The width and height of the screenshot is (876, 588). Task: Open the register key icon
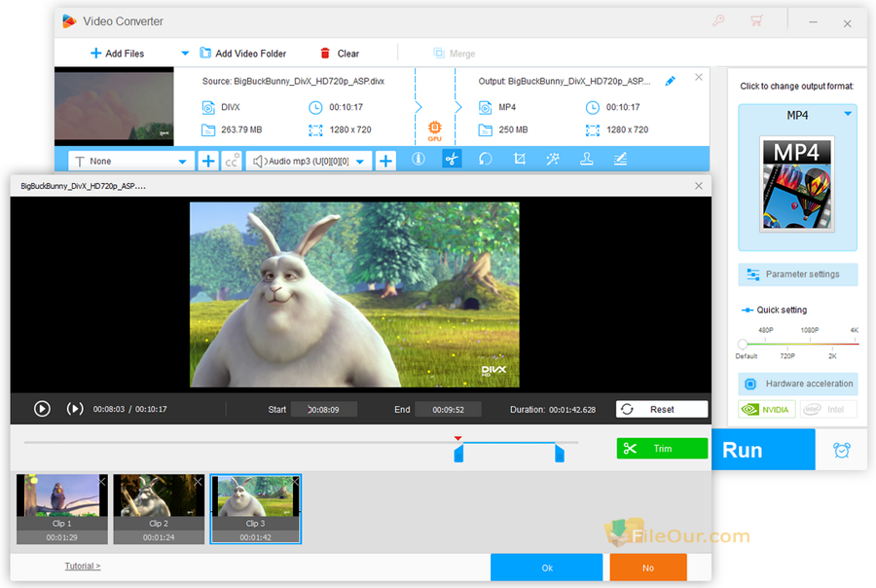coord(718,21)
